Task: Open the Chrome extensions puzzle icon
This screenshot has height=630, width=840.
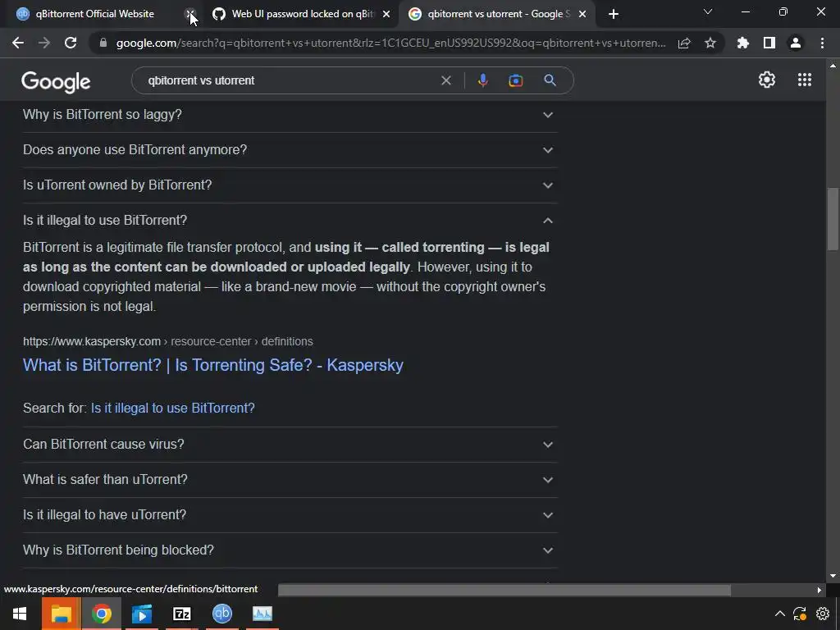Action: 743,43
